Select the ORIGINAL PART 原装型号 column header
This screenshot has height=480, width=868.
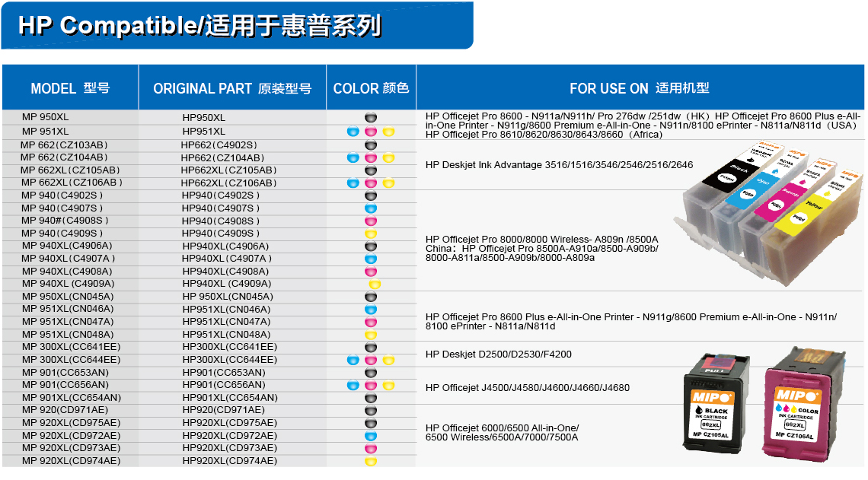(x=232, y=88)
